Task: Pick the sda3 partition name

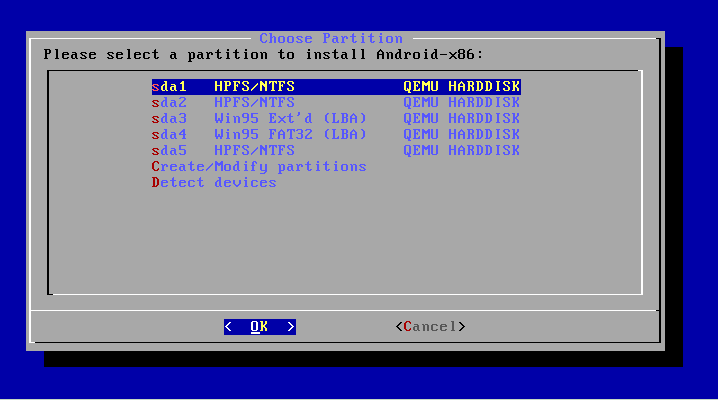Action: (x=170, y=119)
